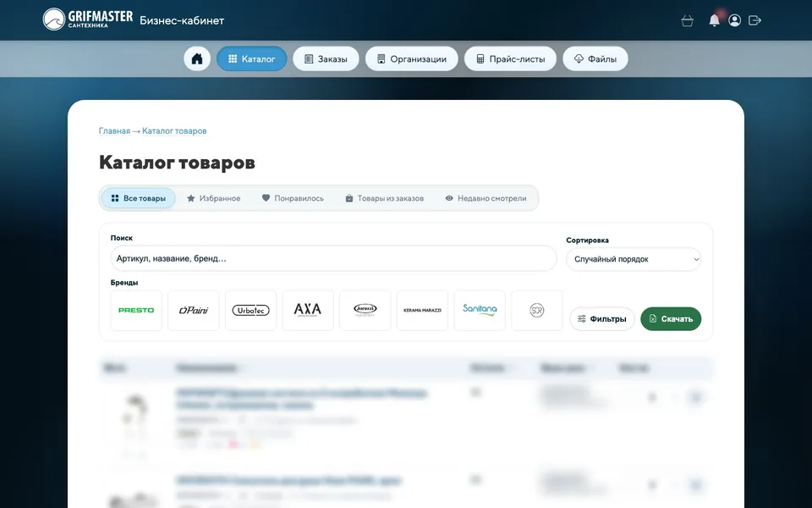Open the Фильтры button
The image size is (812, 508).
(601, 319)
